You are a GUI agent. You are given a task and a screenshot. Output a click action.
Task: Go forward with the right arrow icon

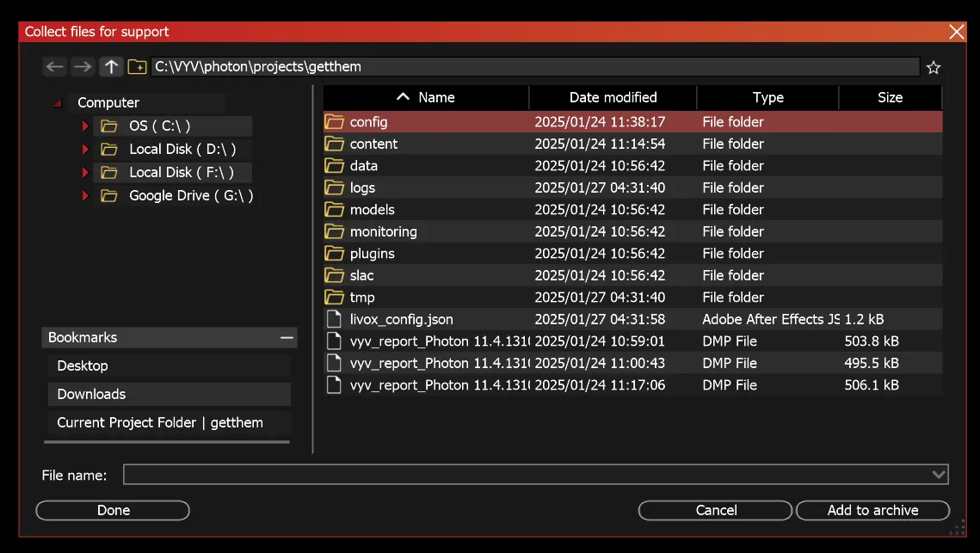tap(83, 67)
